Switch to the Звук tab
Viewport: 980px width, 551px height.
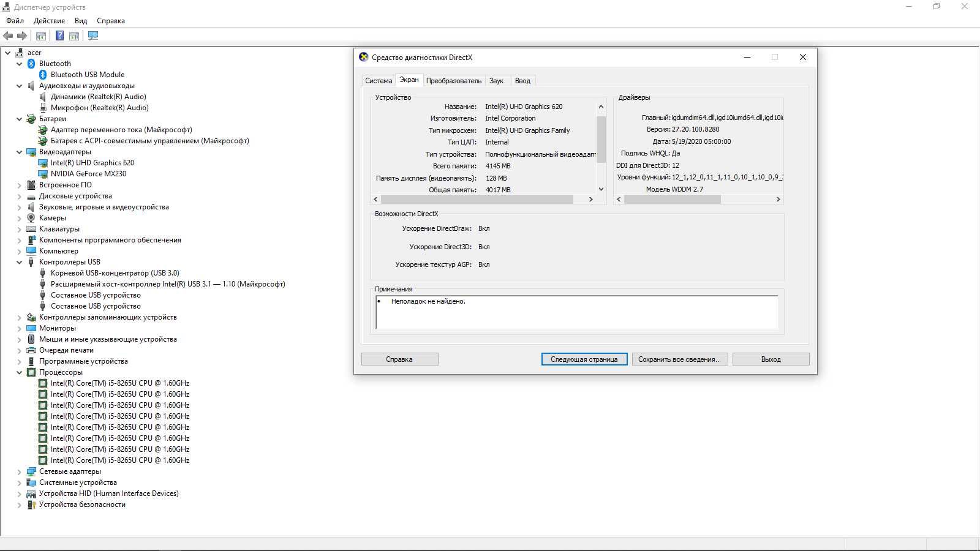tap(497, 81)
